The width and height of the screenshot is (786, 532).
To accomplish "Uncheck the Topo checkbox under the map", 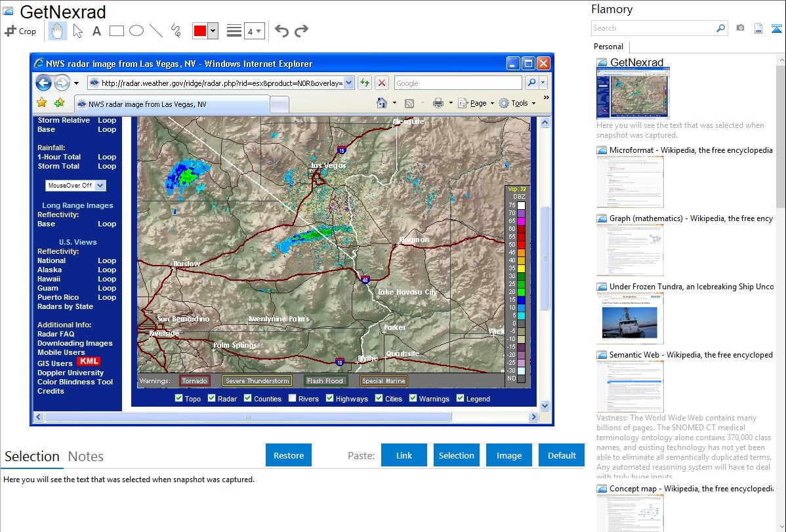I will 179,398.
